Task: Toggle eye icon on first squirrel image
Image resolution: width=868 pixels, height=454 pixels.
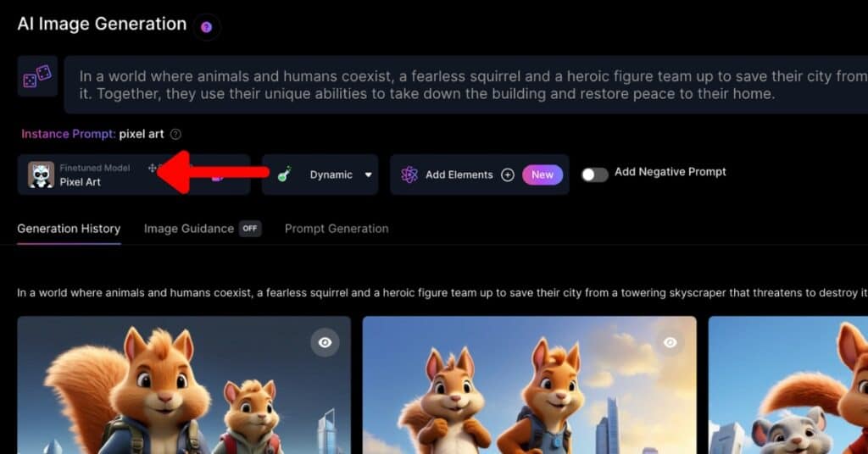Action: click(325, 342)
